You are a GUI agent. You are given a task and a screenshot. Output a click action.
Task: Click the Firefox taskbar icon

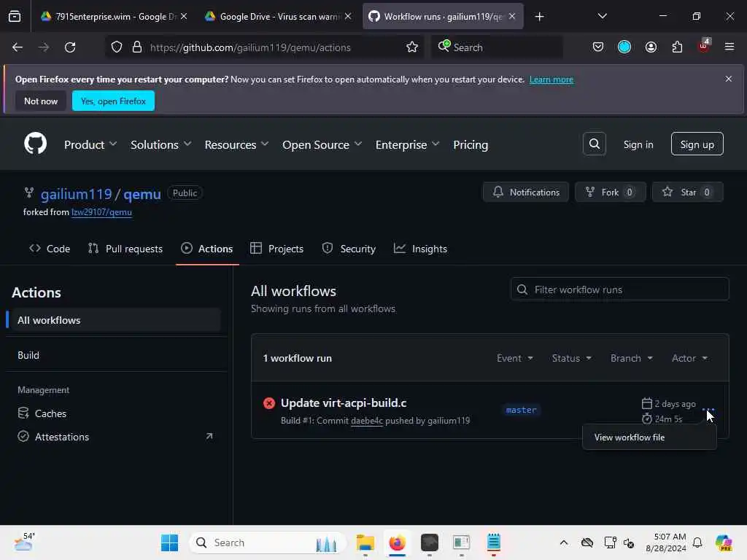tap(398, 542)
